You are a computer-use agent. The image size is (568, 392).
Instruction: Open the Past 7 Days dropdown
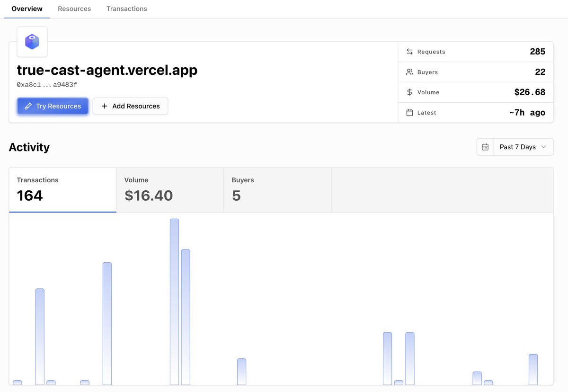tap(523, 147)
